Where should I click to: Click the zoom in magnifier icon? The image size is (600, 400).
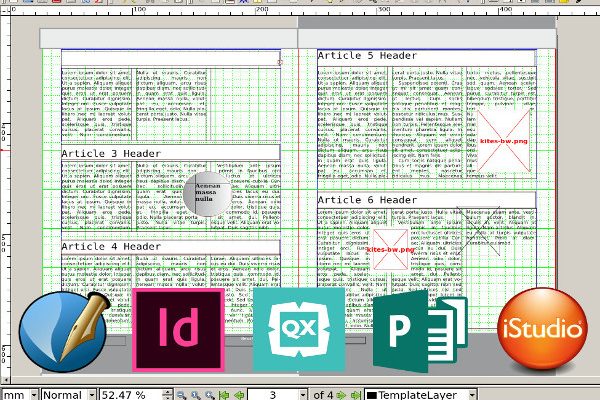(x=209, y=395)
